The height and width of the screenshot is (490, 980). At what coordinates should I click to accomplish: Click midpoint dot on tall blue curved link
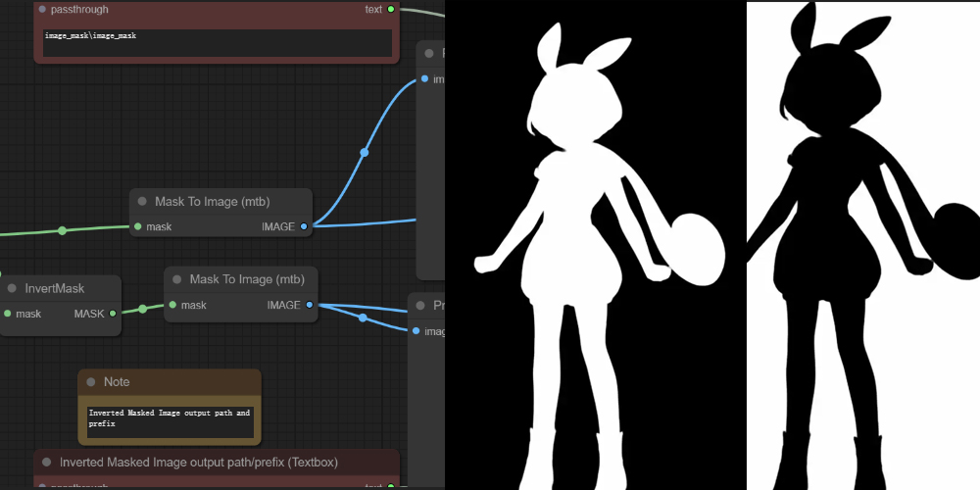365,153
